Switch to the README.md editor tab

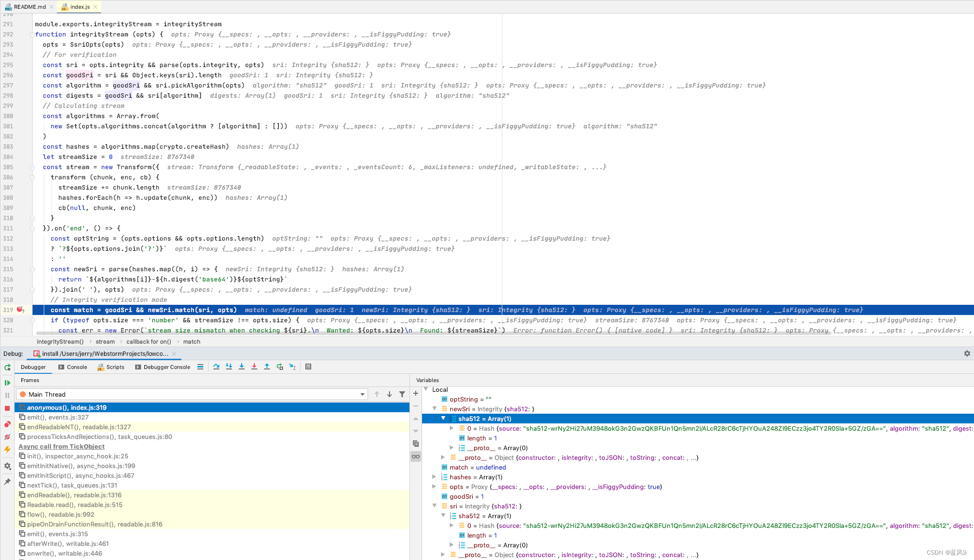[x=29, y=7]
